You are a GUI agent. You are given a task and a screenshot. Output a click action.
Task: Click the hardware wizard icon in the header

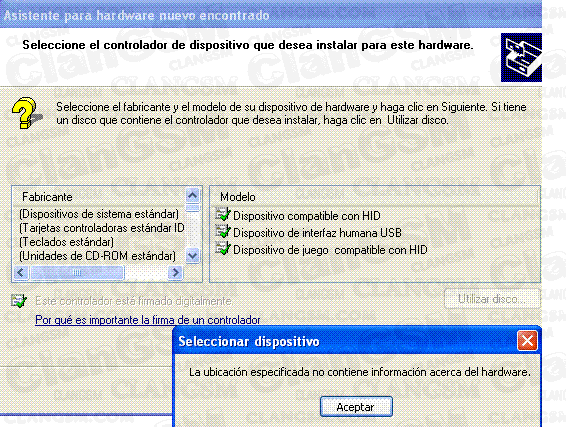[521, 57]
